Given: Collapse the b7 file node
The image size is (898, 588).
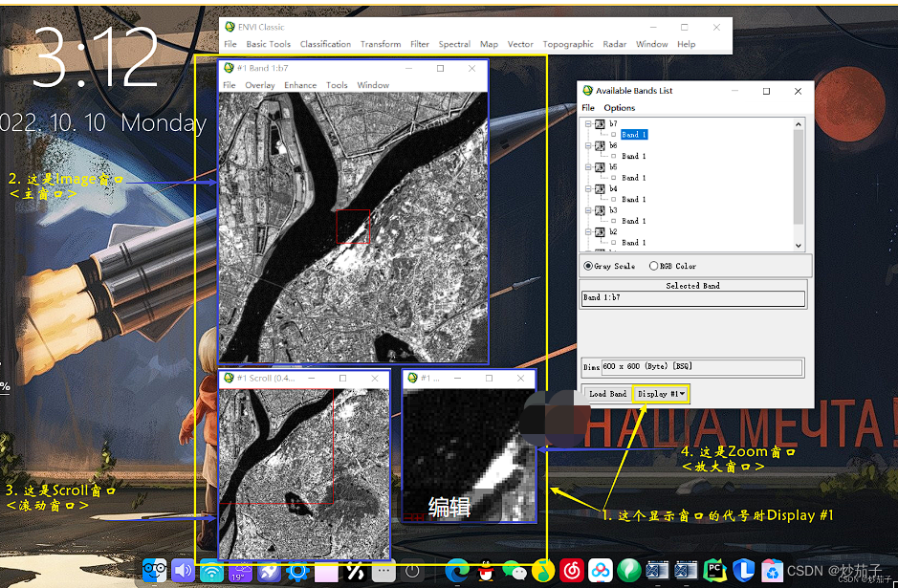Looking at the screenshot, I should [588, 123].
